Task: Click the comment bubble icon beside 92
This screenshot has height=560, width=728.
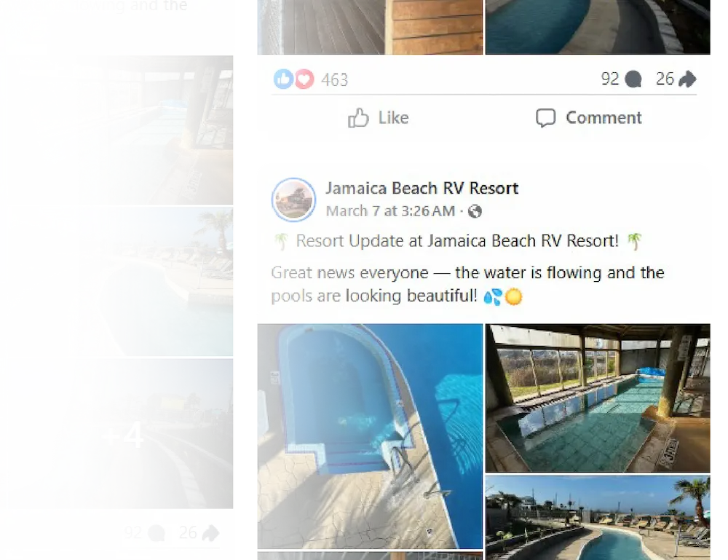Action: 633,79
